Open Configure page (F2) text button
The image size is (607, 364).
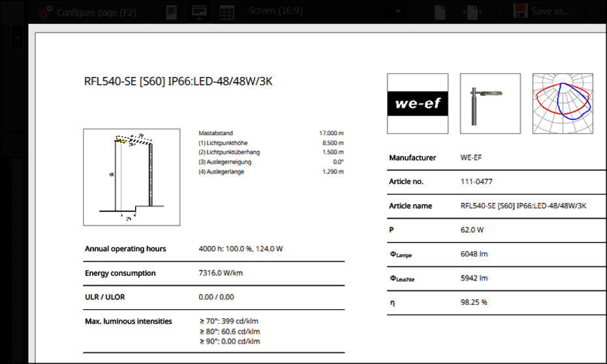97,12
